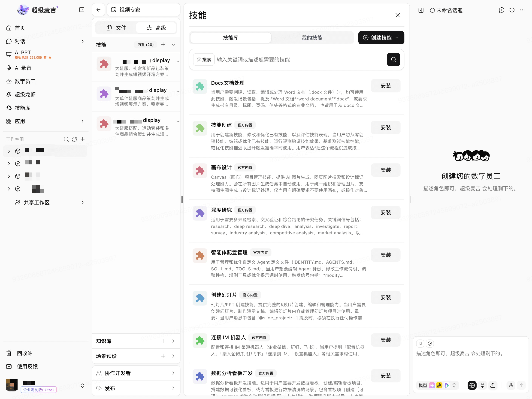Search workspaces with the magnifier icon
The image size is (532, 399).
[x=66, y=139]
